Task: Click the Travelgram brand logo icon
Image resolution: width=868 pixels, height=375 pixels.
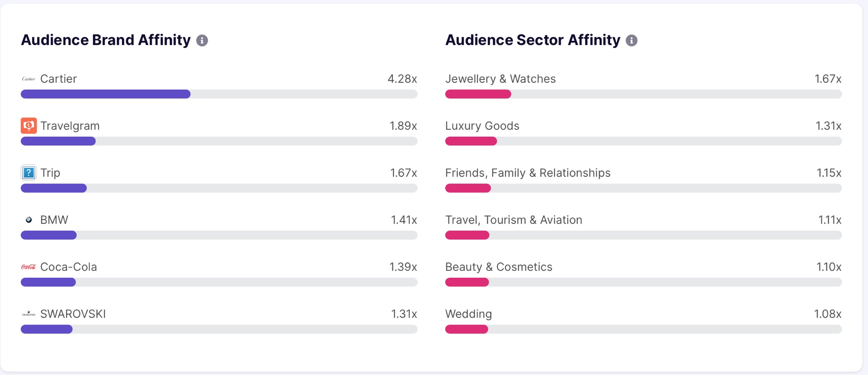Action: coord(29,126)
